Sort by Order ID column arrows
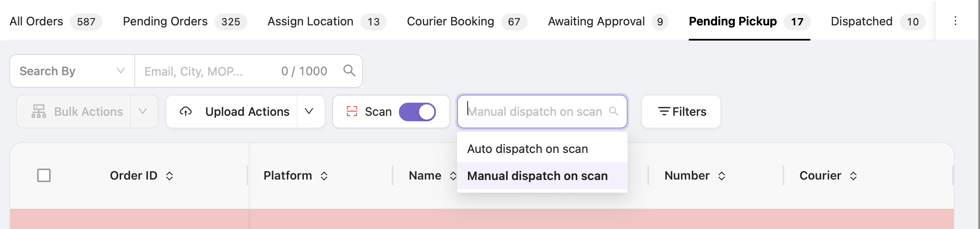Screen dimensions: 980x229 [x=170, y=176]
